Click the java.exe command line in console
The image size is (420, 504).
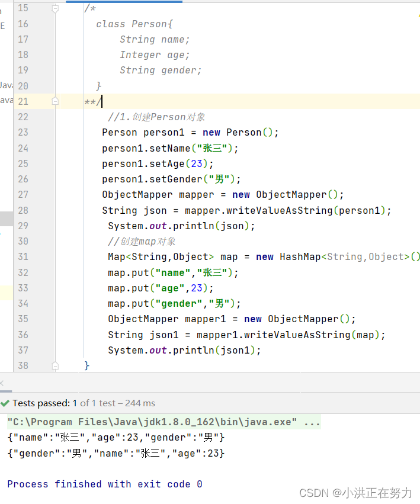tap(163, 422)
